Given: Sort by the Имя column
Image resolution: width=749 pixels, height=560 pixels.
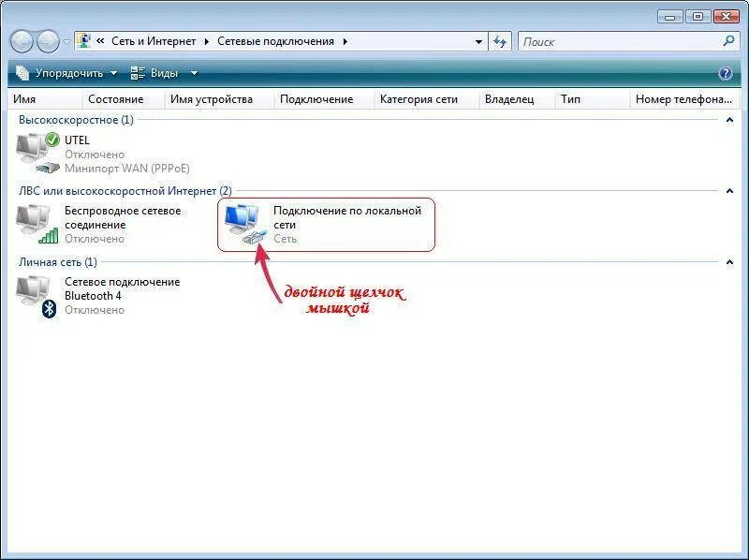Looking at the screenshot, I should (45, 99).
